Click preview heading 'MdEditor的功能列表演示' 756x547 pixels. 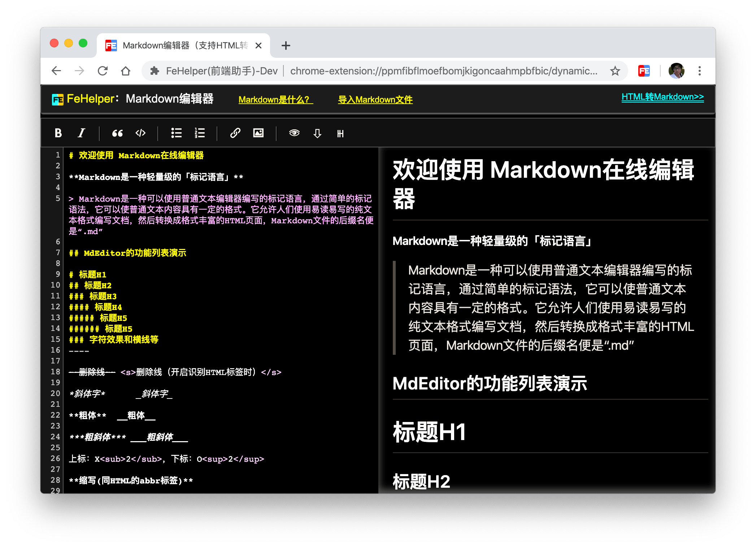(x=490, y=383)
